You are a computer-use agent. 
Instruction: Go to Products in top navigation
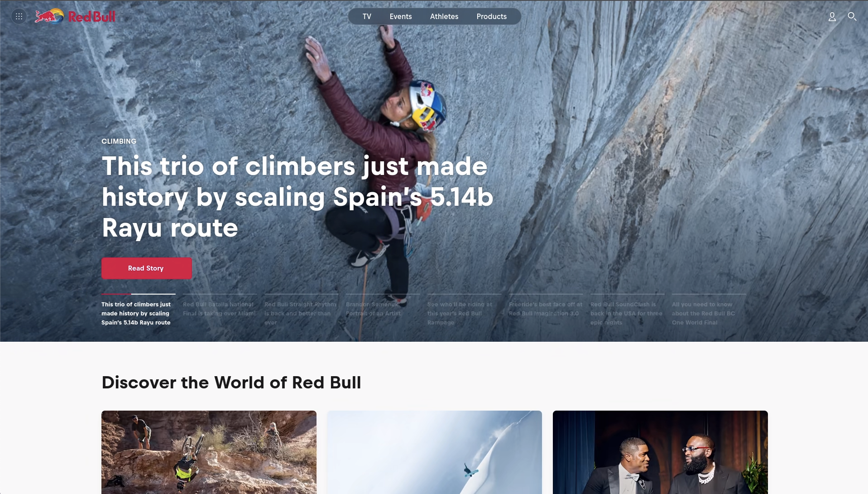point(492,16)
